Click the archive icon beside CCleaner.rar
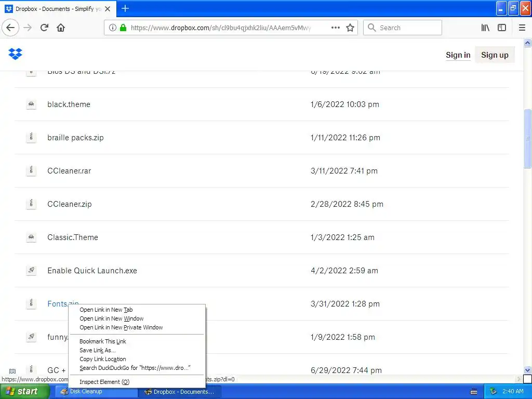Image resolution: width=532 pixels, height=399 pixels. coord(31,170)
